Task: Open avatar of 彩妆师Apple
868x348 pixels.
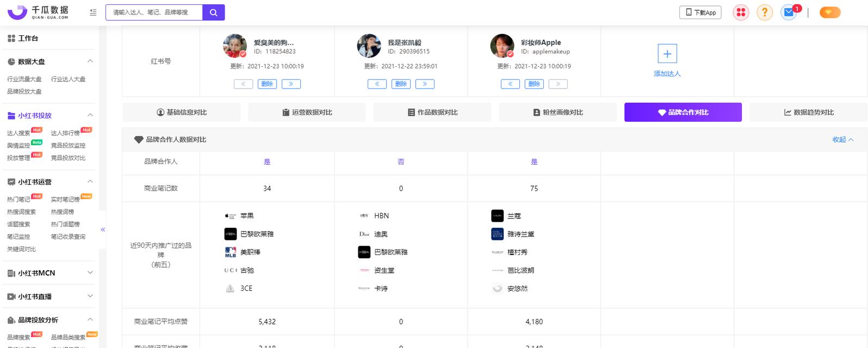Action: 502,46
